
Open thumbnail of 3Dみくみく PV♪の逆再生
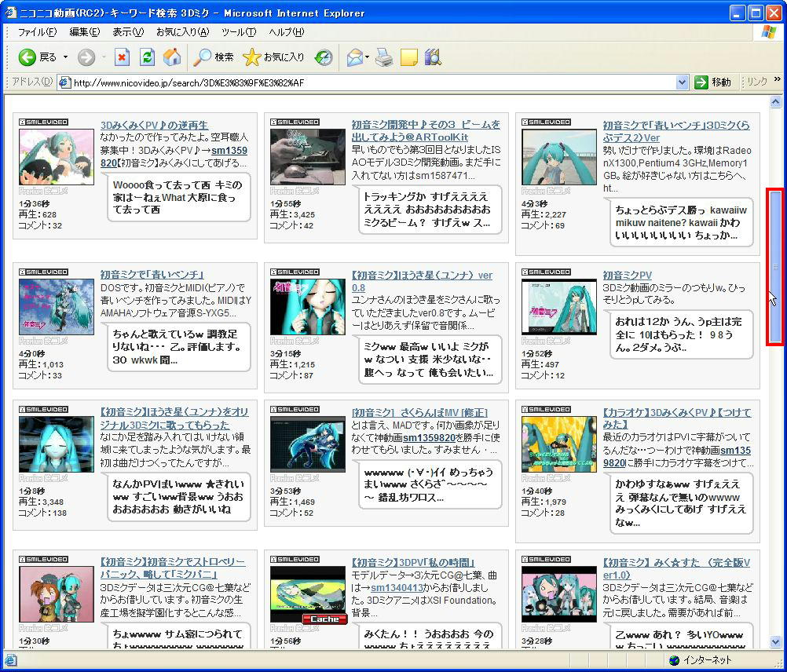pyautogui.click(x=57, y=157)
